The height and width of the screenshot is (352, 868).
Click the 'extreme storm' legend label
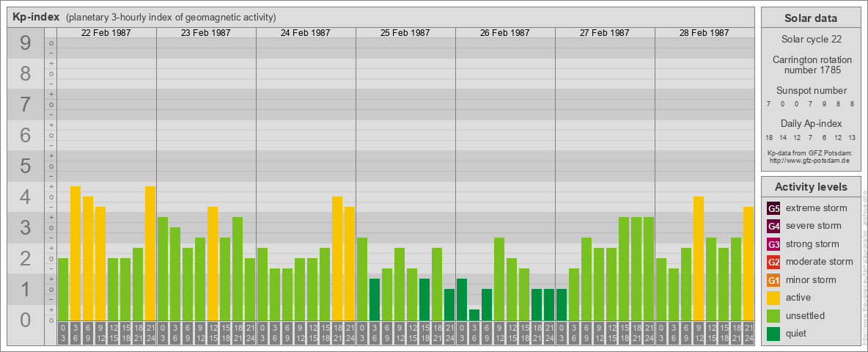tap(817, 208)
